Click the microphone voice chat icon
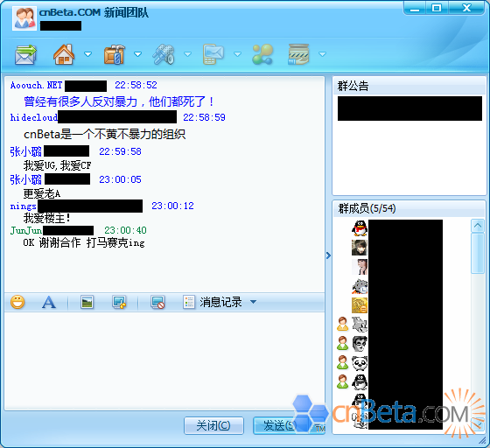Viewport: 490px width, 448px height. pyautogui.click(x=164, y=54)
